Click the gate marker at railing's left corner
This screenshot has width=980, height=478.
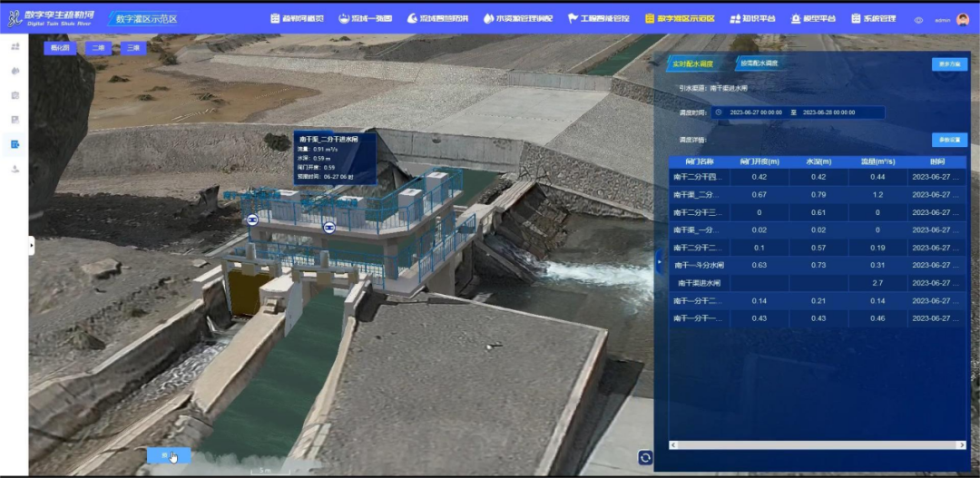[x=252, y=219]
